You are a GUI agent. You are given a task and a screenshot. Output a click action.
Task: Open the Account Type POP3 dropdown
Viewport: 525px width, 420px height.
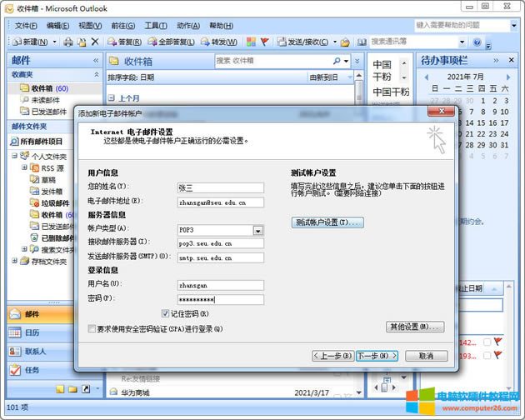tap(257, 231)
